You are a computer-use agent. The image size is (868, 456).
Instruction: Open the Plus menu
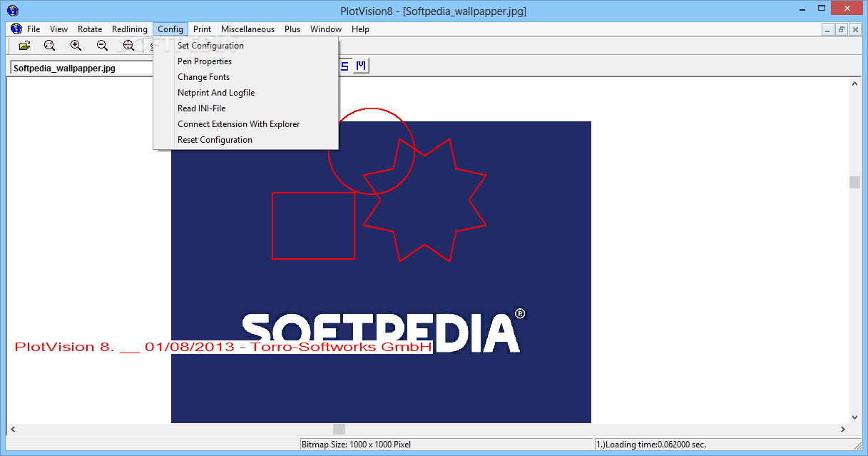292,29
